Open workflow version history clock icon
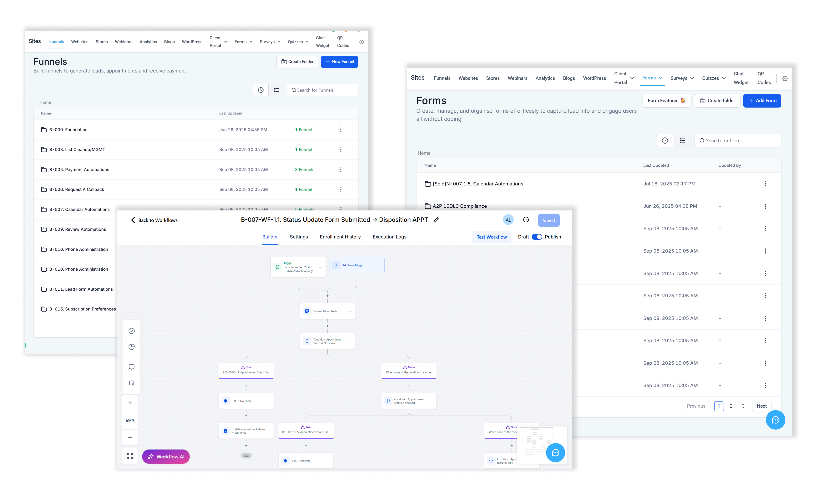814x504 pixels. (526, 220)
